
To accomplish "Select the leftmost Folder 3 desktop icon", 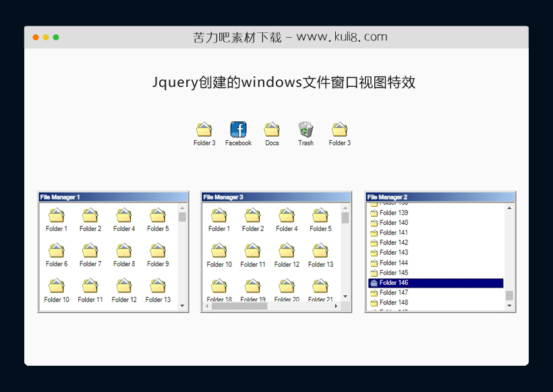I will click(204, 129).
